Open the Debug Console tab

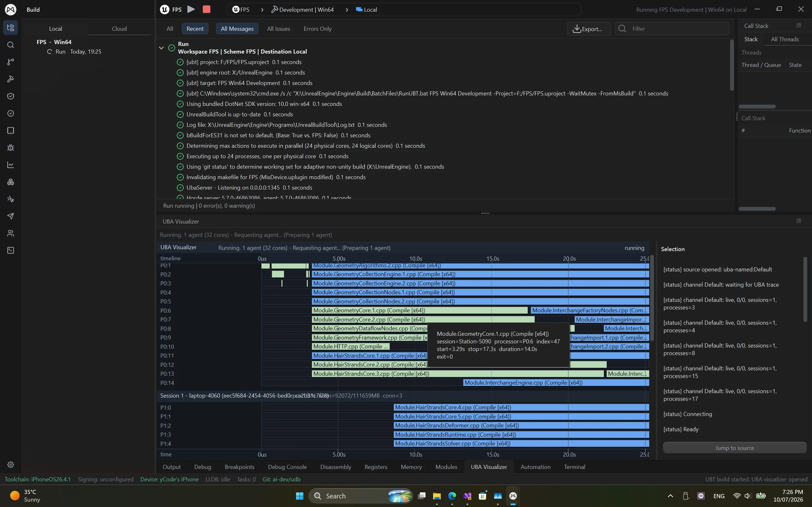tap(287, 467)
